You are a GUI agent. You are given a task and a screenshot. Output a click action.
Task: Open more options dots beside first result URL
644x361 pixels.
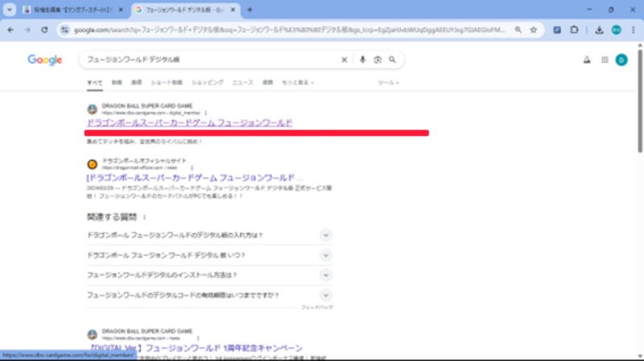click(x=206, y=113)
